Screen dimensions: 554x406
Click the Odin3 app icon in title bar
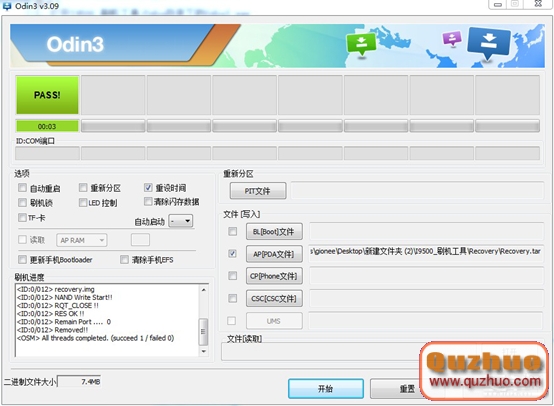[6, 5]
